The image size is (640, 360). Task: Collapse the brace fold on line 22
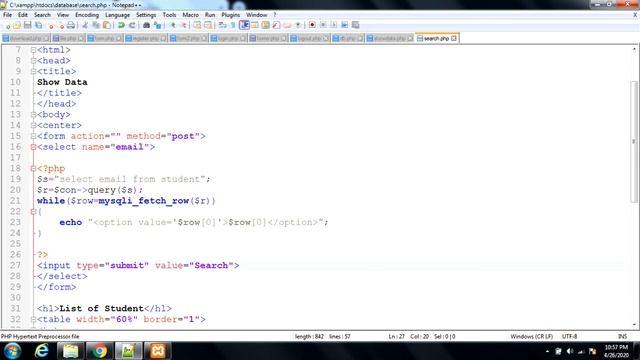[33, 212]
